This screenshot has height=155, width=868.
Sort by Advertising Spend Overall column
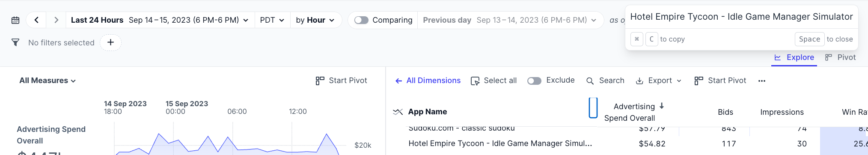634,112
